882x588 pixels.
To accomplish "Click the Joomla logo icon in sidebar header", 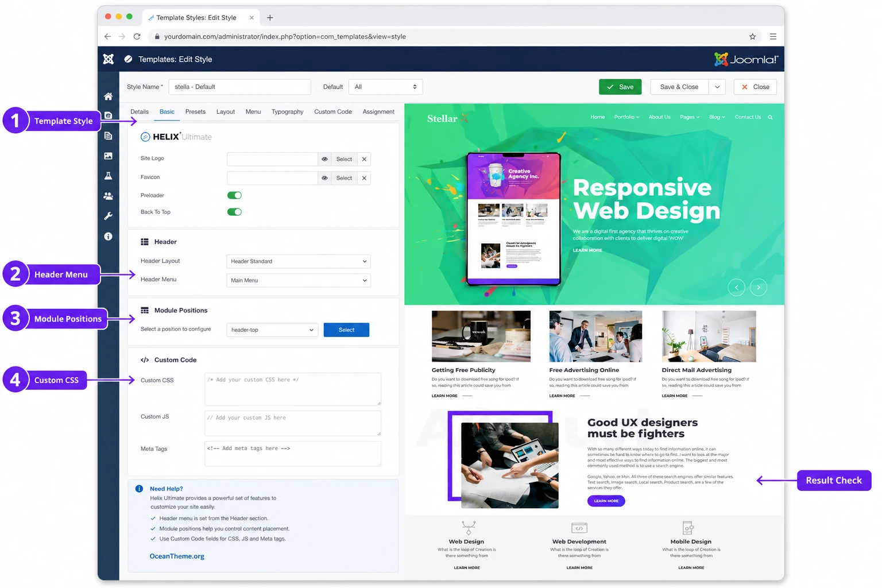I will pos(108,59).
